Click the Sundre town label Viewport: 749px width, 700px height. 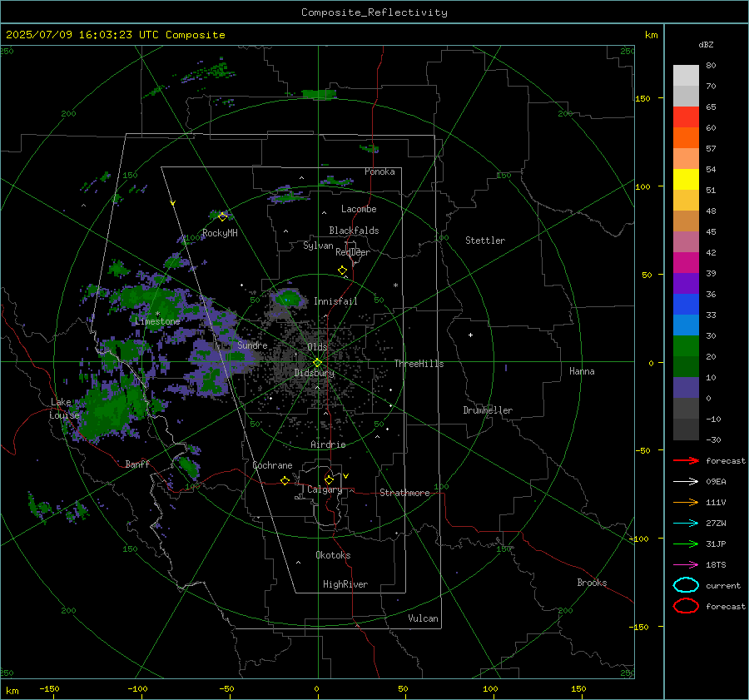coord(252,345)
